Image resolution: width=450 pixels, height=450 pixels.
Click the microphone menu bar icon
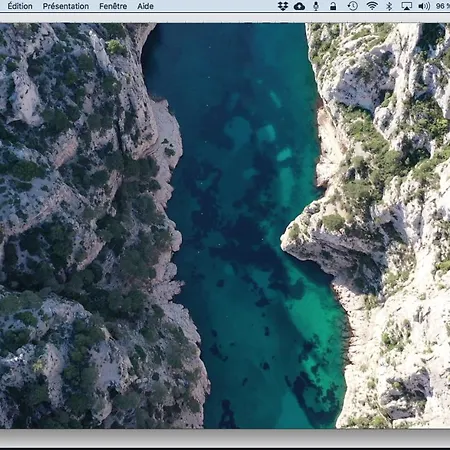[x=316, y=6]
